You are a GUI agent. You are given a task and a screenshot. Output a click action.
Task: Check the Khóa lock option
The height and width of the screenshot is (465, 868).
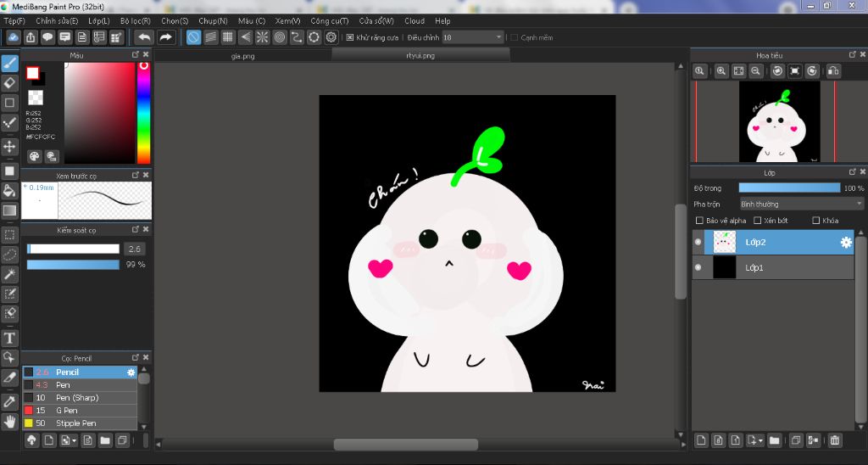(x=815, y=221)
